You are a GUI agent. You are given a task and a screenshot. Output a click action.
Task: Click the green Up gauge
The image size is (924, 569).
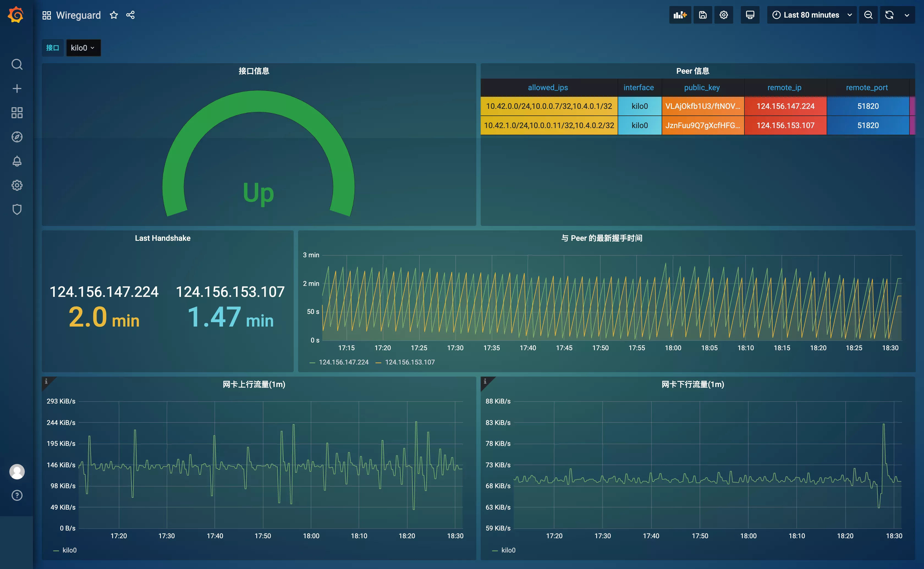click(258, 154)
